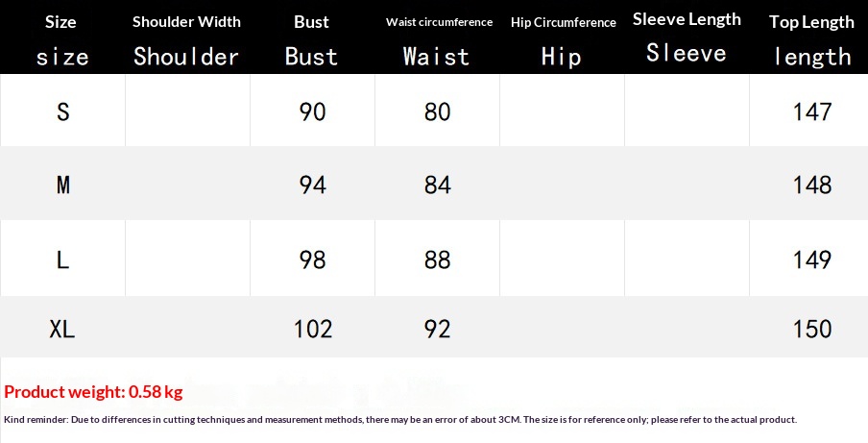Click top length value 150
868x443 pixels.
(x=812, y=330)
